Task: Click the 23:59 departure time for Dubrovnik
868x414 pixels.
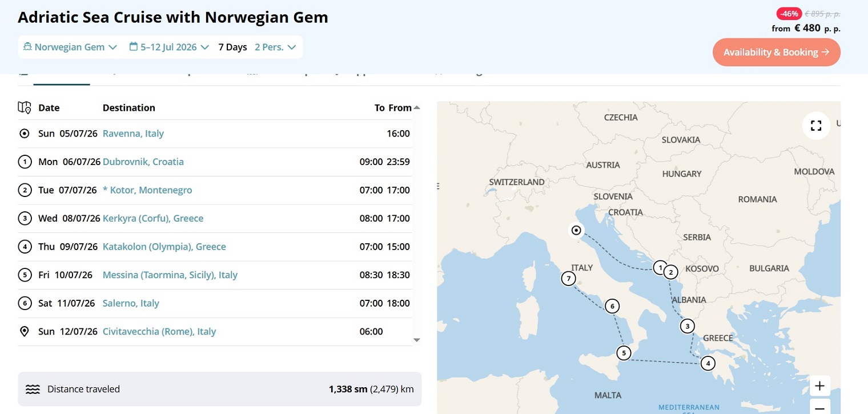Action: pos(398,162)
